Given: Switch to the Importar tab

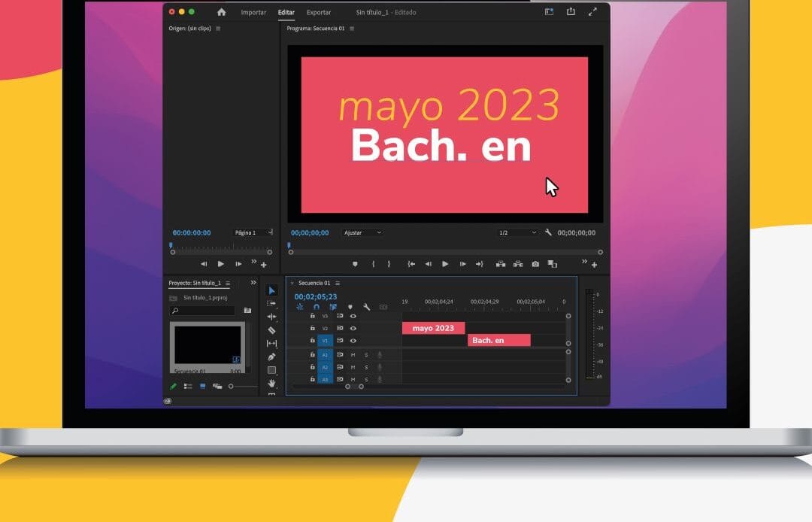Looking at the screenshot, I should (x=253, y=13).
